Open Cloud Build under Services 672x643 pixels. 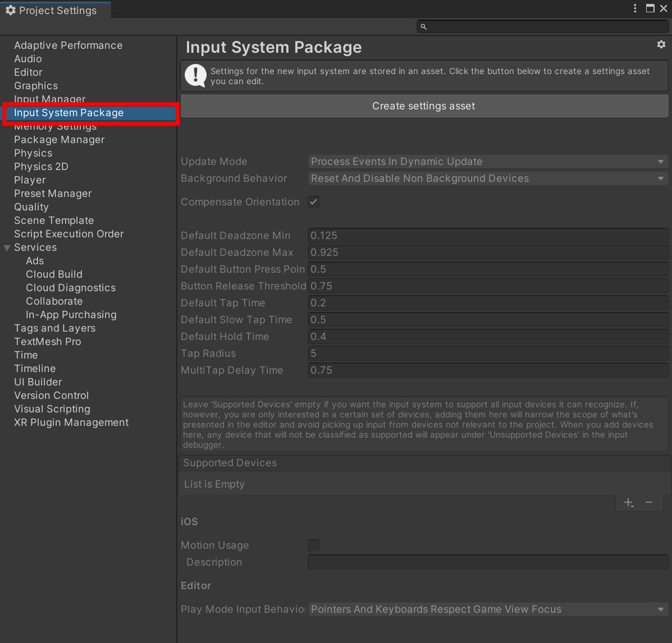pos(54,274)
